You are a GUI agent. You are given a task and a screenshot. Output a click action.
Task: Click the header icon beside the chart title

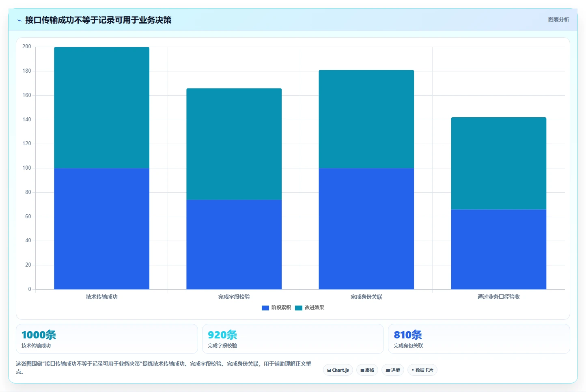pos(19,20)
